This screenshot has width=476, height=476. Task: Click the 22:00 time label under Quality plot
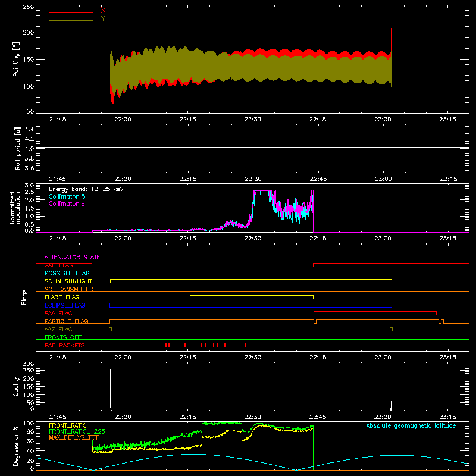point(123,417)
